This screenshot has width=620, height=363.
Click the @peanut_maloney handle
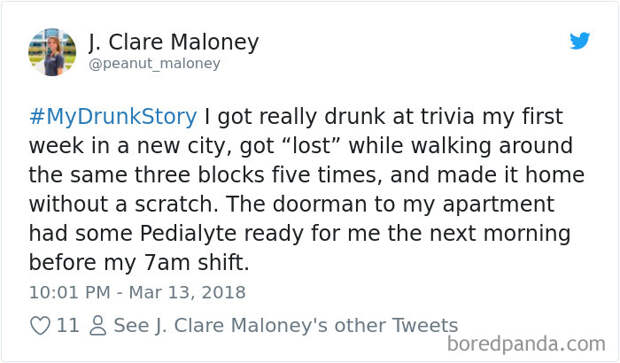pos(154,63)
